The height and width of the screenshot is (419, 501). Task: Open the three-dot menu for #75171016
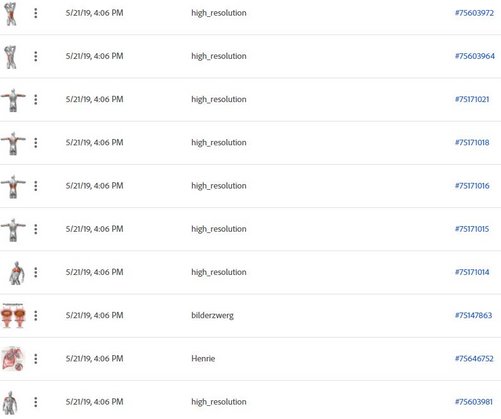36,186
